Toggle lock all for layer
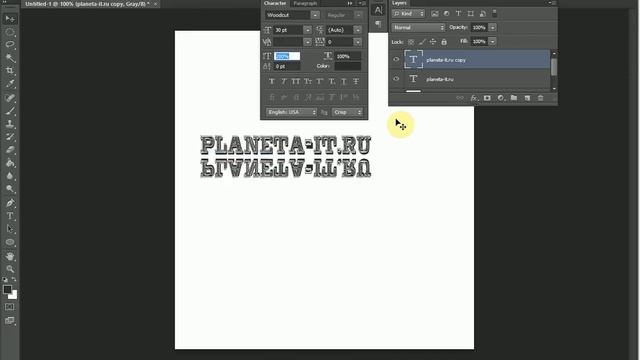The image size is (640, 360). pyautogui.click(x=444, y=42)
